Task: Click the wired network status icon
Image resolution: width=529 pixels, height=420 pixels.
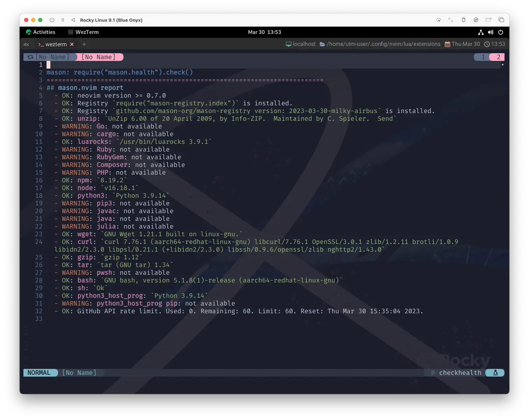Action: coord(481,32)
